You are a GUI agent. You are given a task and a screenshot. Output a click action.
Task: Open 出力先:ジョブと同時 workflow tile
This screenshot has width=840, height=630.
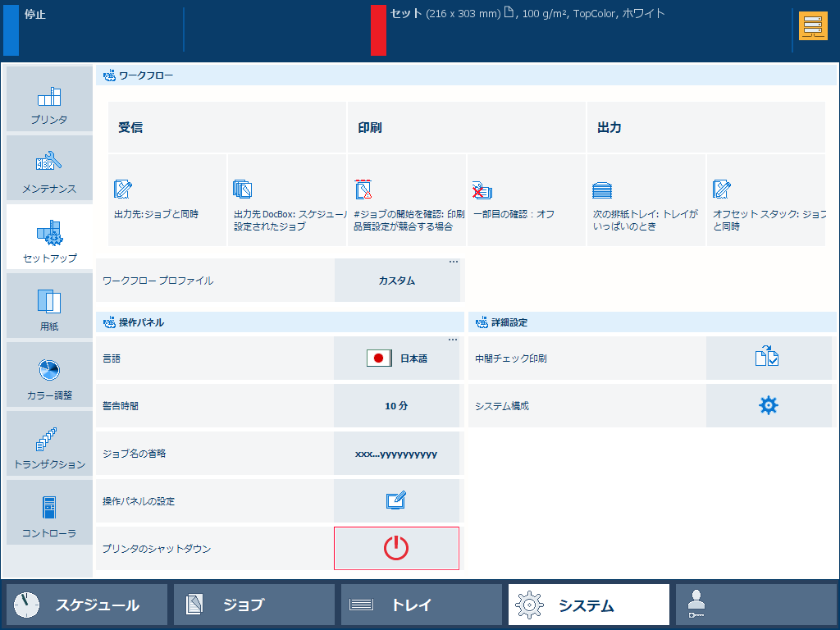click(167, 200)
